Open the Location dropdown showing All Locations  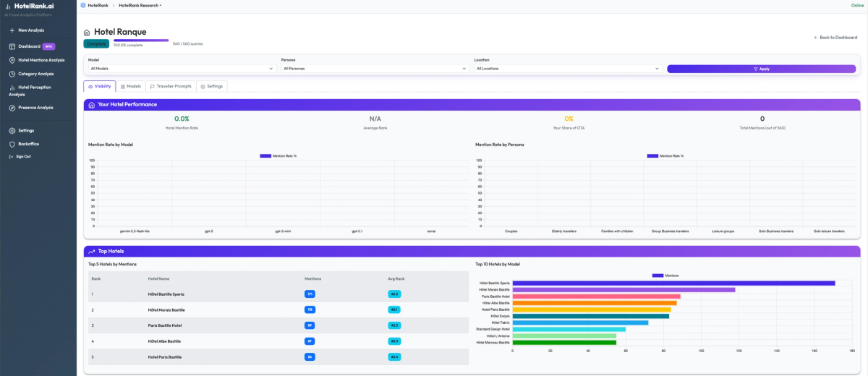[x=569, y=69]
